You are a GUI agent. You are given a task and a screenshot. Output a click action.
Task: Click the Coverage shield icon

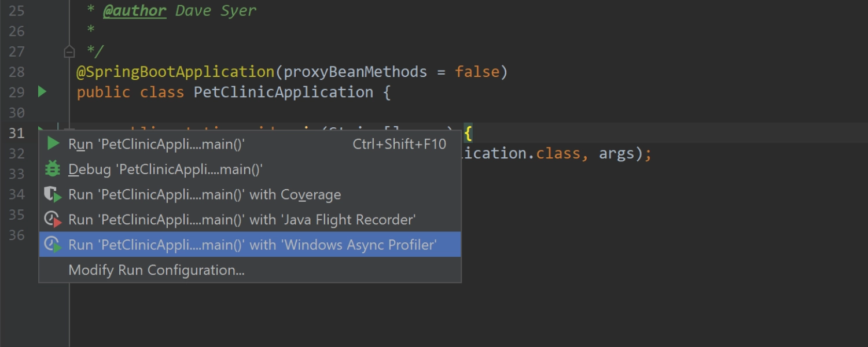(x=53, y=195)
